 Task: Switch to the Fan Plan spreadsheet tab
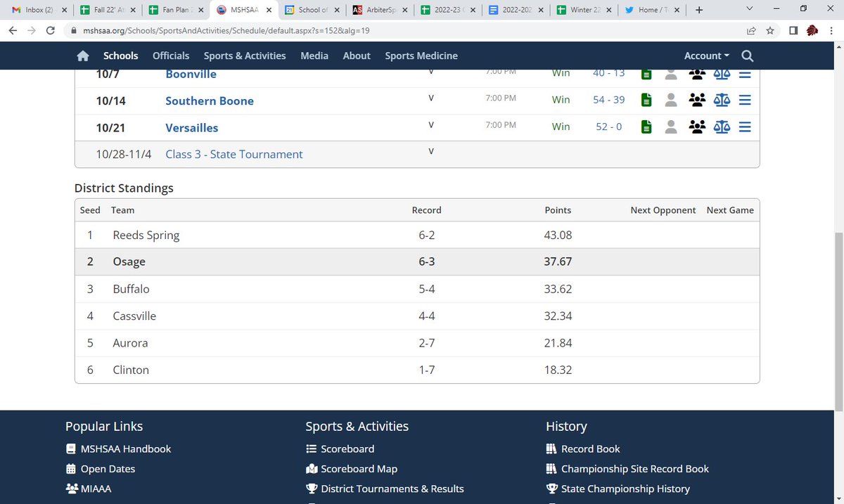pyautogui.click(x=175, y=11)
